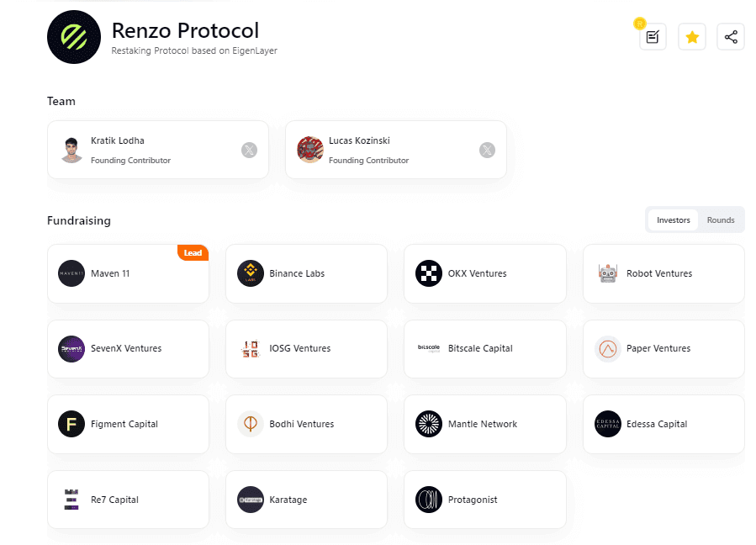Open the edit note icon

pos(653,37)
